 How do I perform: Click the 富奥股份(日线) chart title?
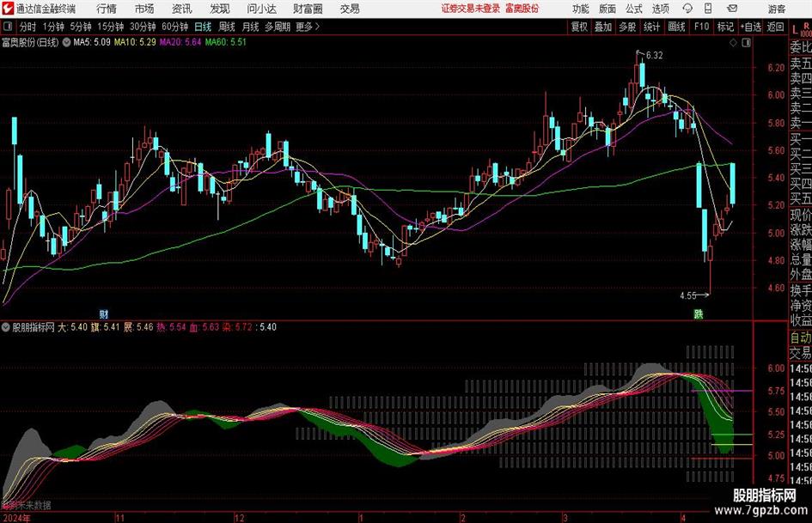coord(30,42)
